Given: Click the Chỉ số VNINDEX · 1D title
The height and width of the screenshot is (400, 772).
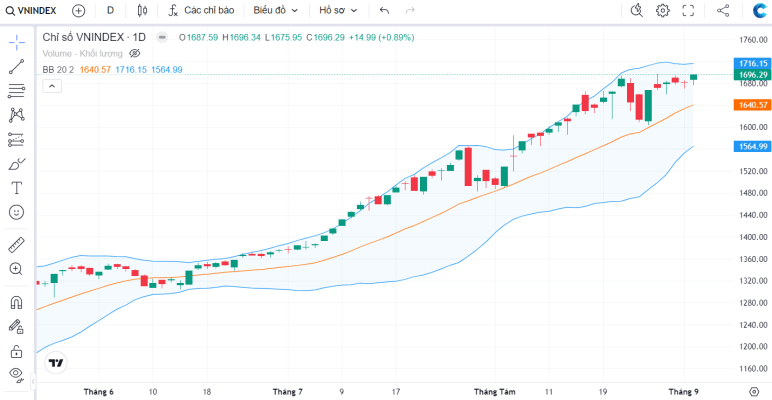Looking at the screenshot, I should [94, 37].
